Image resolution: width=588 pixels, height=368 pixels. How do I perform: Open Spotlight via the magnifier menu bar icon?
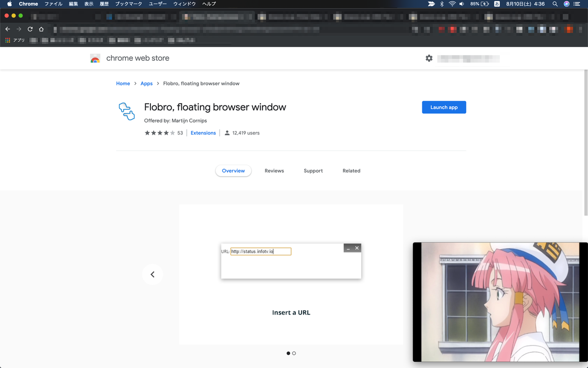[x=555, y=4]
